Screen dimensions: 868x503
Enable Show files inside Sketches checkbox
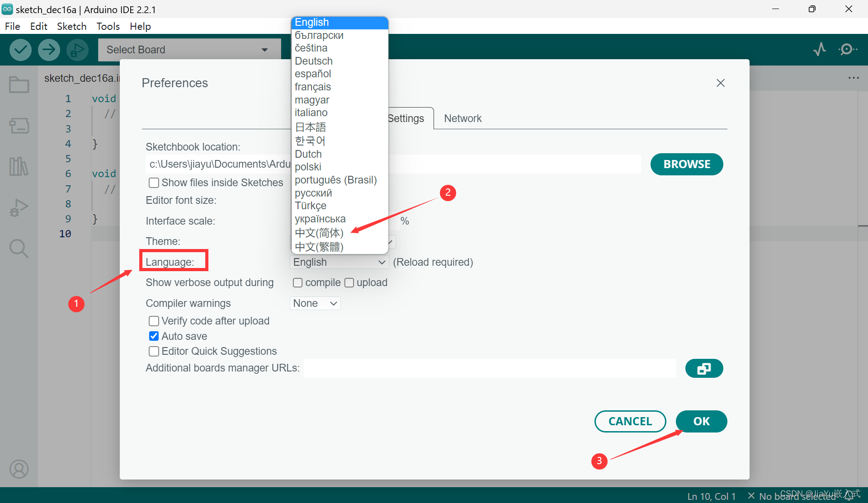point(154,183)
